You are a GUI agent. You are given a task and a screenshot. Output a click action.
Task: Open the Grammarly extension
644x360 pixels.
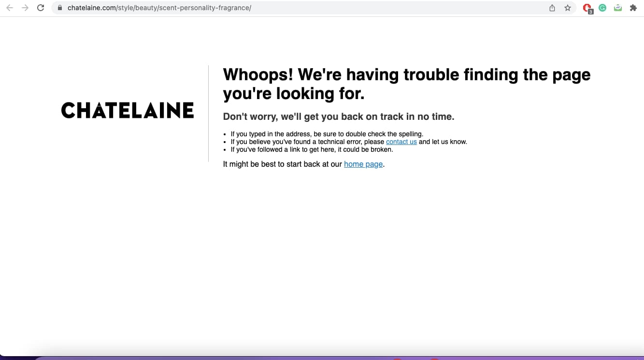[x=602, y=8]
